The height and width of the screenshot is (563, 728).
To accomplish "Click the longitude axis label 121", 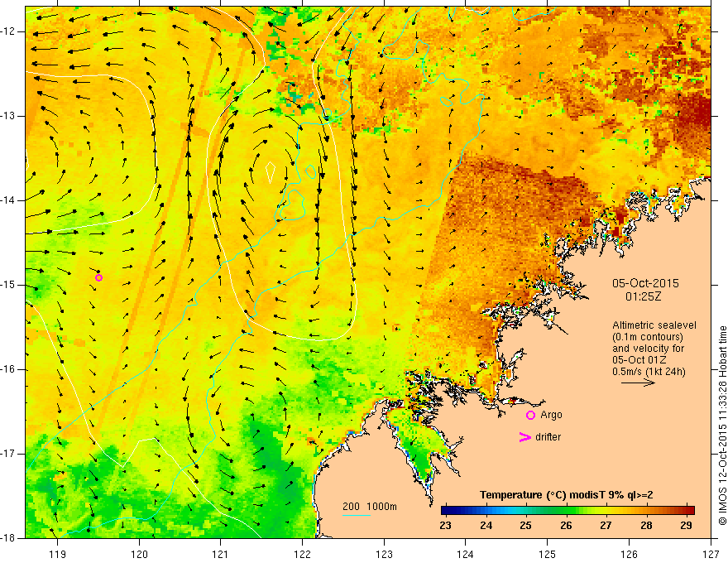I will point(221,554).
